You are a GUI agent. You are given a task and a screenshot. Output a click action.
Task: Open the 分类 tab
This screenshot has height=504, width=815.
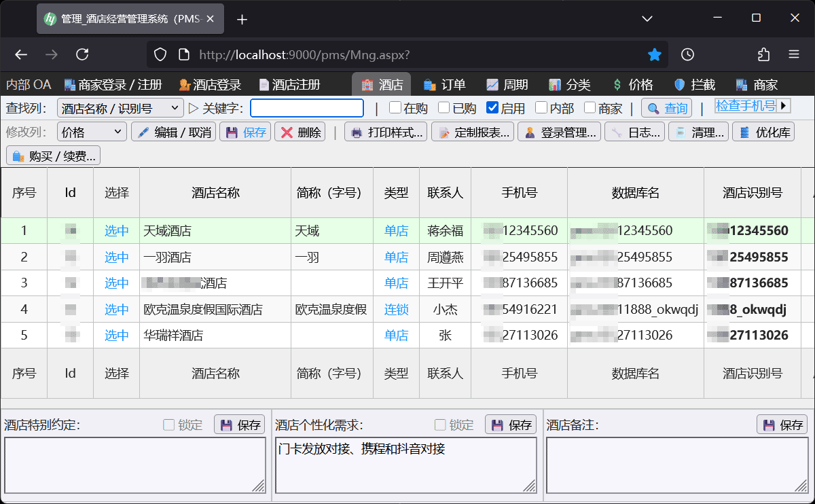point(570,84)
